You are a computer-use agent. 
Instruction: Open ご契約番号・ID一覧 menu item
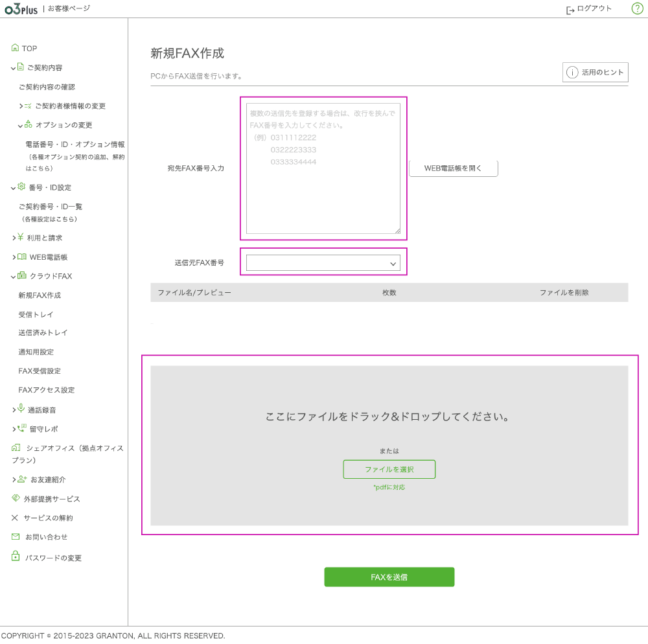tap(50, 207)
